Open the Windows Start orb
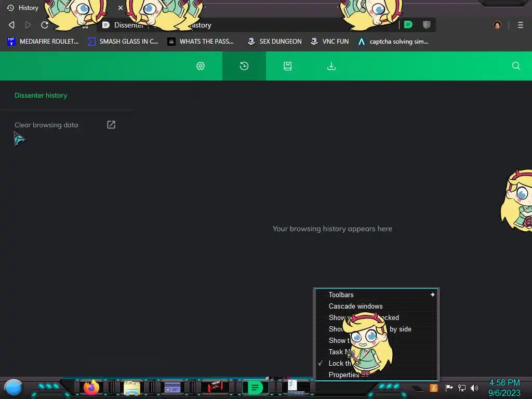This screenshot has height=399, width=532. coord(14,388)
